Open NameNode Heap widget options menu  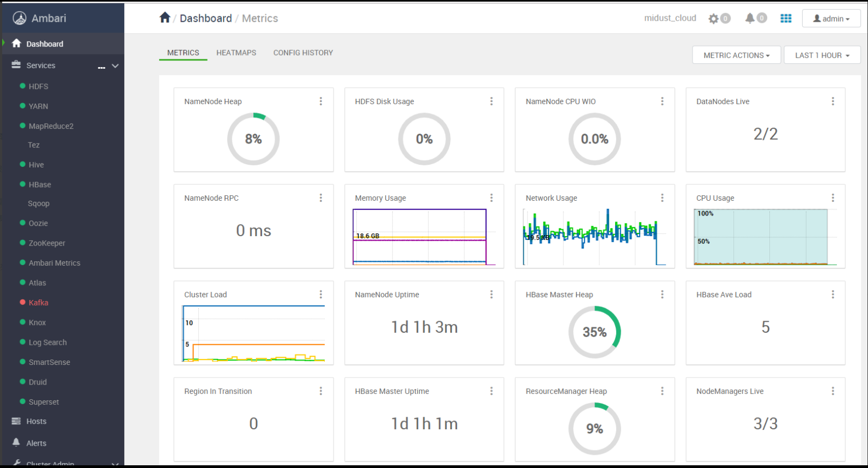(321, 101)
